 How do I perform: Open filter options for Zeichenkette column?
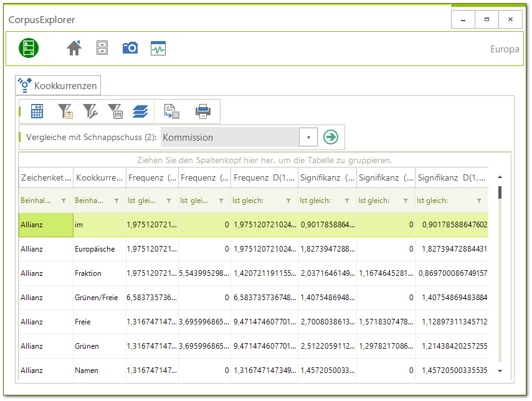[x=64, y=201]
